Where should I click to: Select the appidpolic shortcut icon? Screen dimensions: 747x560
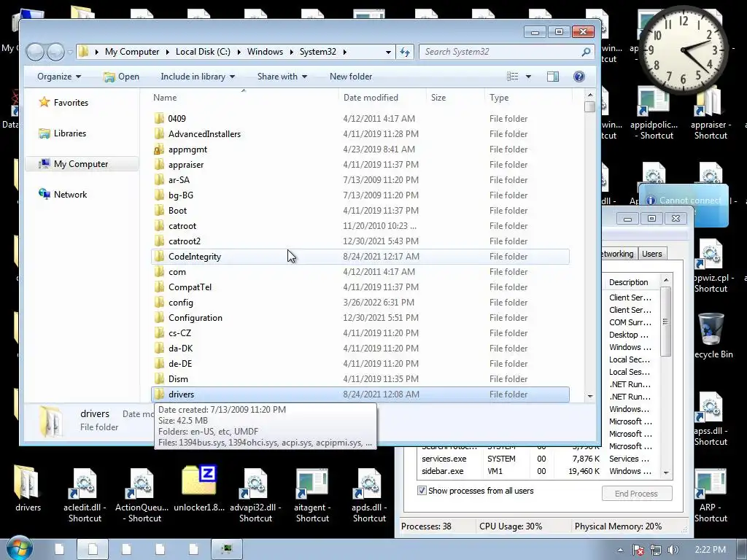(654, 112)
